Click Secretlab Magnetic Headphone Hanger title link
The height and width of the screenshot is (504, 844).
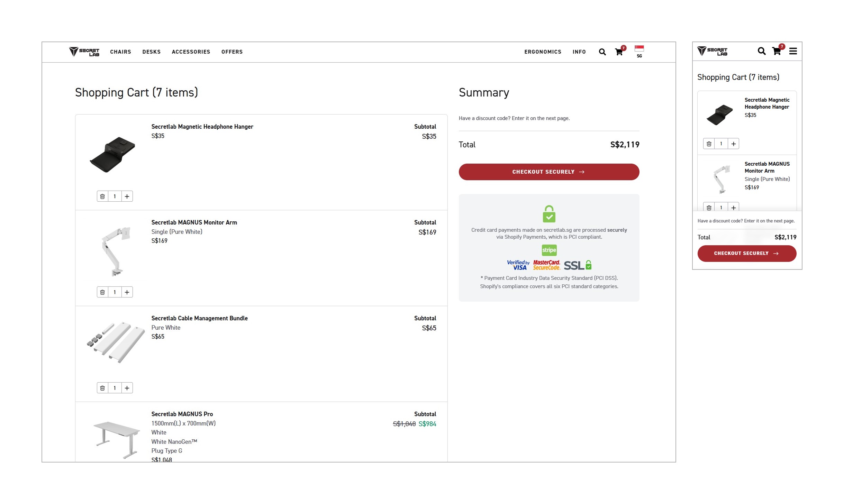pos(202,127)
